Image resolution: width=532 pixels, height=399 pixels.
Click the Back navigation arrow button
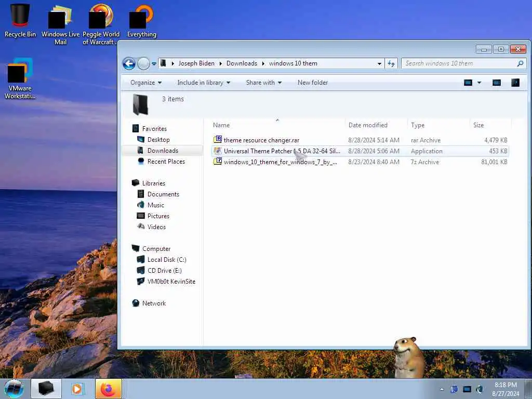(129, 63)
